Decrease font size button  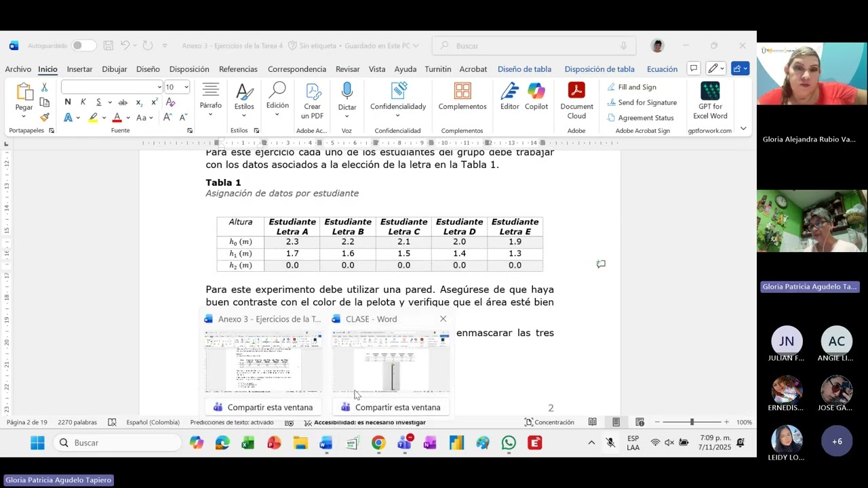pos(183,117)
